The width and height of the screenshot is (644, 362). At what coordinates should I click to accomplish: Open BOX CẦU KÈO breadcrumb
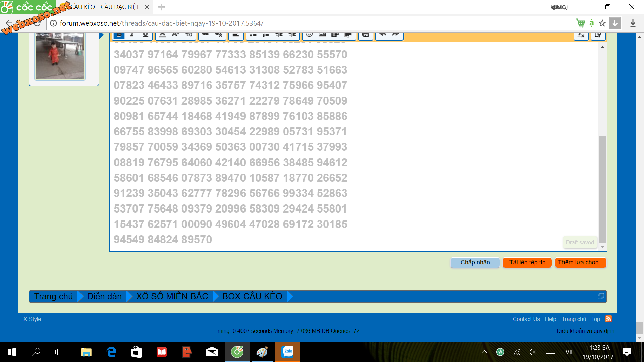[x=252, y=296]
